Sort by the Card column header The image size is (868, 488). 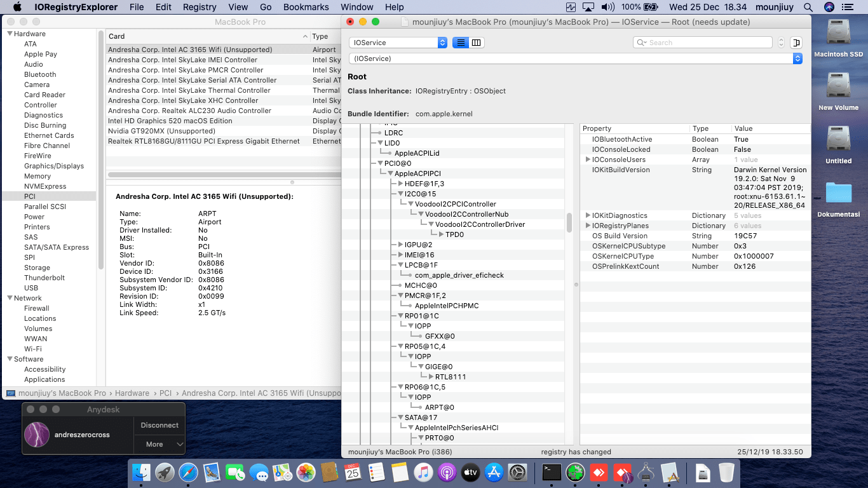click(x=208, y=36)
